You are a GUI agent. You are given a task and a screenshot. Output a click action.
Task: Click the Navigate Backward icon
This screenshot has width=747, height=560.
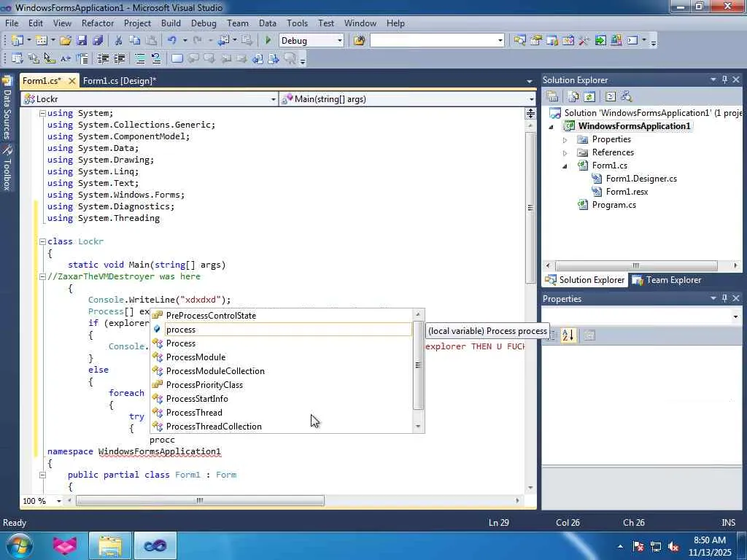pyautogui.click(x=223, y=41)
